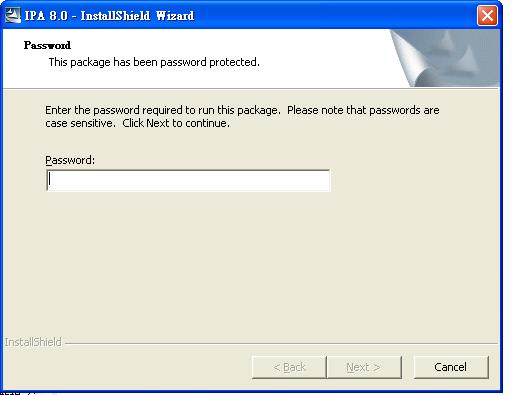This screenshot has height=395, width=512.
Task: Click the 'Enter the password required' instruction line
Action: 242,110
